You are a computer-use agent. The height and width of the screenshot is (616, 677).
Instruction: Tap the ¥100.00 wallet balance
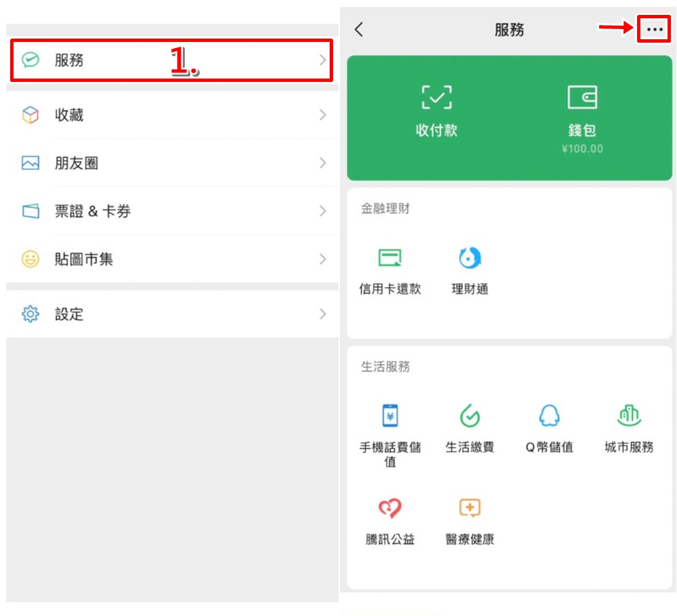pyautogui.click(x=582, y=149)
